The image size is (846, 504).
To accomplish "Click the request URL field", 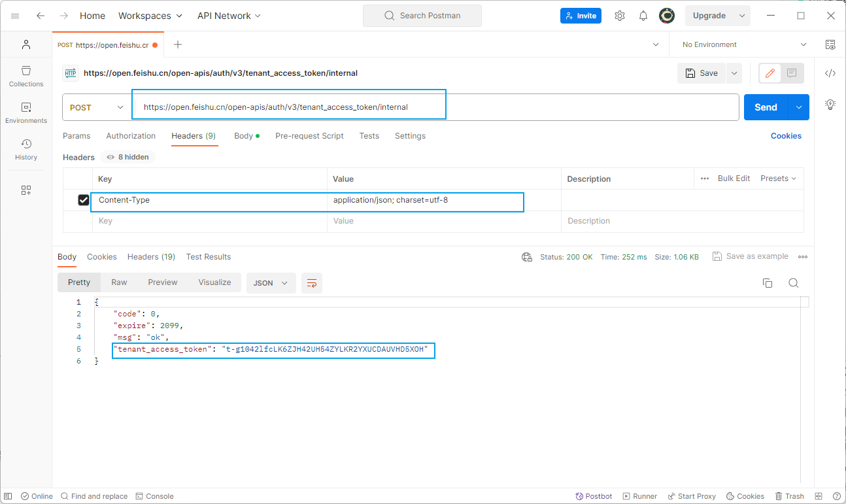I will coord(436,107).
